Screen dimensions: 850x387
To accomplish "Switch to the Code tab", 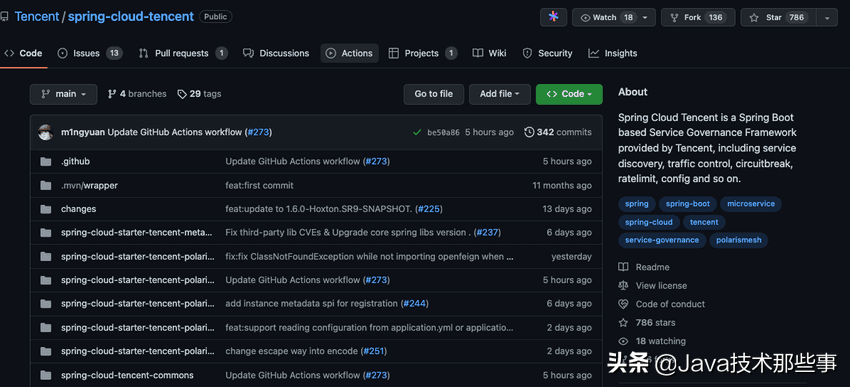I will 23,53.
